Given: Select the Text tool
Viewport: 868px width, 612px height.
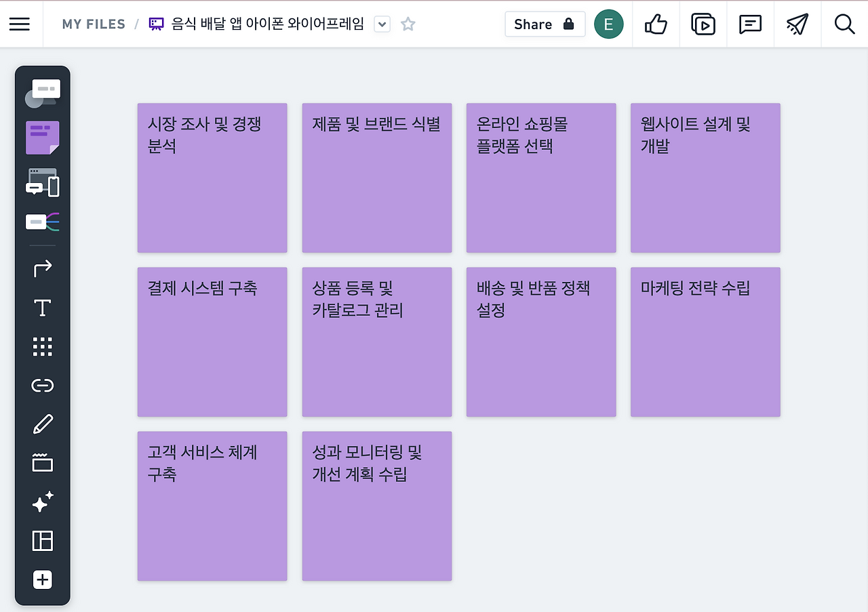Looking at the screenshot, I should [x=42, y=308].
